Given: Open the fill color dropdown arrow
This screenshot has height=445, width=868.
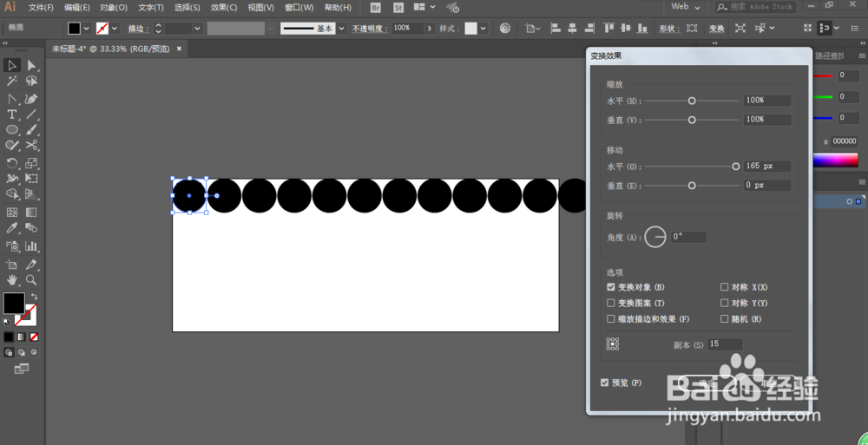Looking at the screenshot, I should pyautogui.click(x=86, y=29).
